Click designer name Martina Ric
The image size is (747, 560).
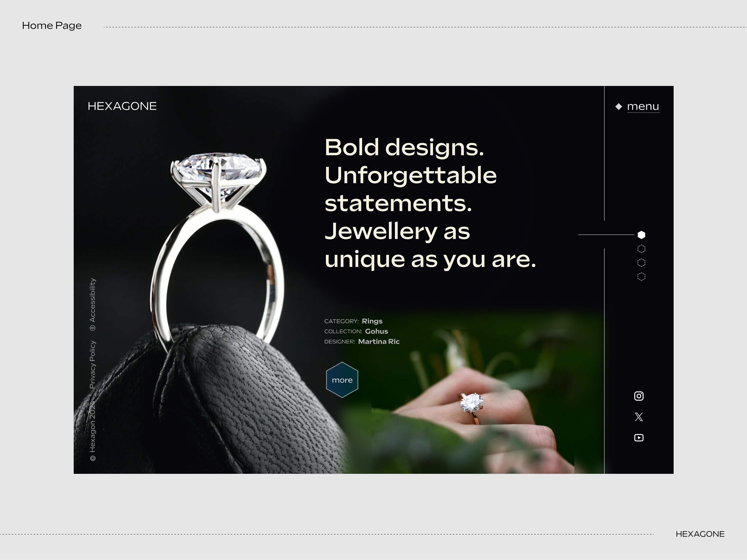[379, 341]
